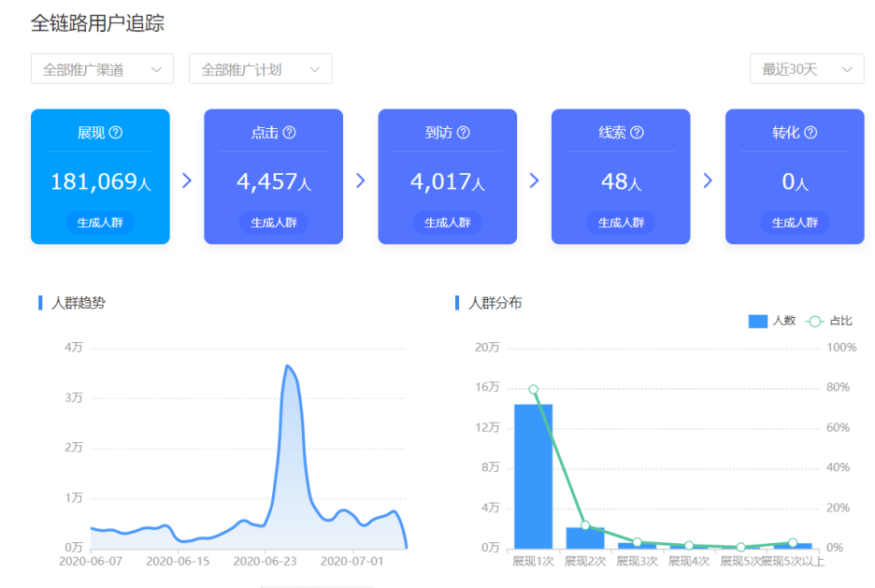Open the 全部推广渠道 dropdown

point(102,69)
